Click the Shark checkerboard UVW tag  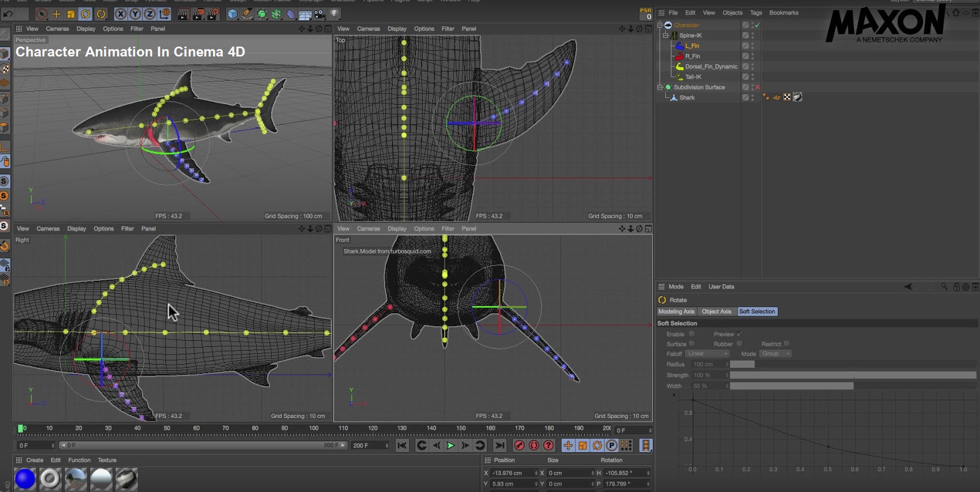[x=787, y=97]
